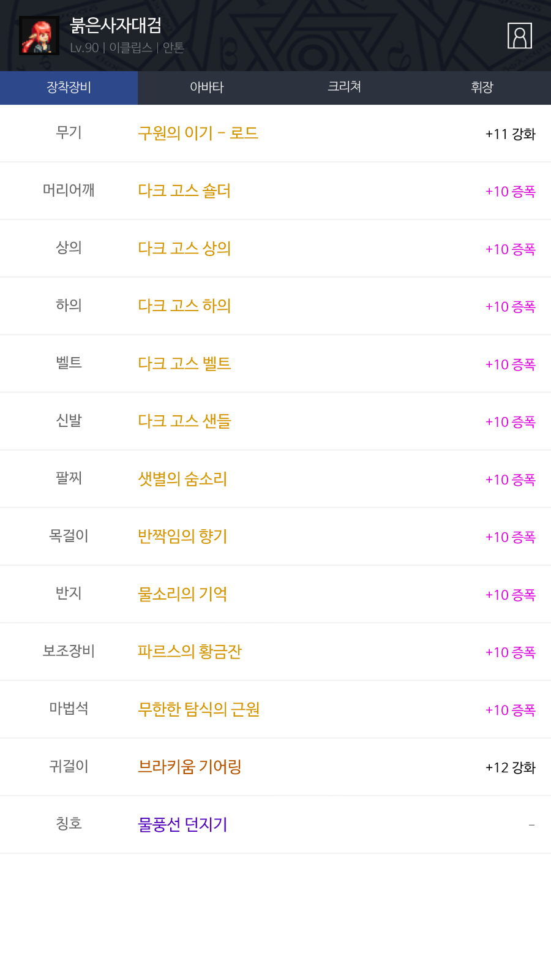
Task: Select the 장착장비 tab
Action: pyautogui.click(x=69, y=88)
